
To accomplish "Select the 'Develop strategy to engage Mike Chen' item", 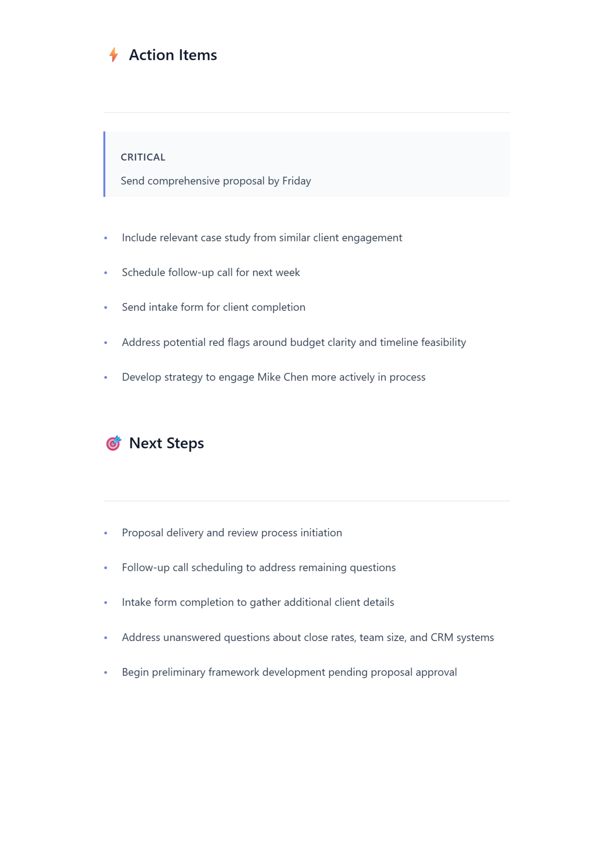I will point(273,377).
